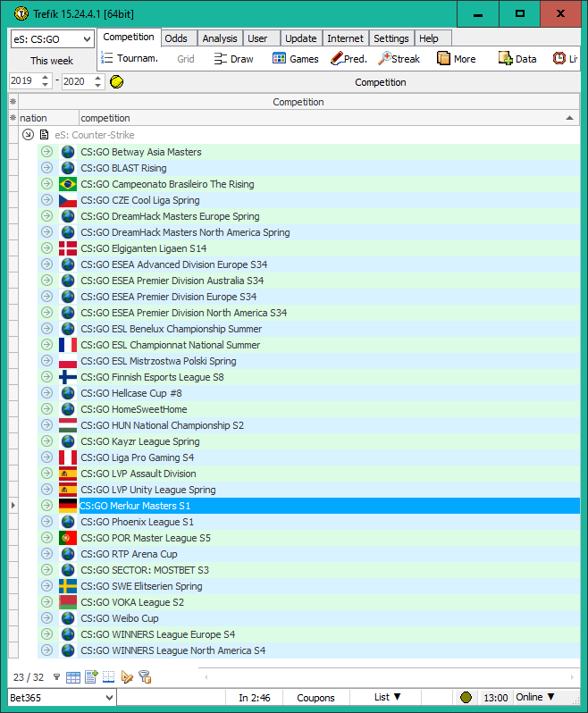Toggle the arrow circle for CS:GO Hellcase Cup #8
The height and width of the screenshot is (713, 588).
46,393
